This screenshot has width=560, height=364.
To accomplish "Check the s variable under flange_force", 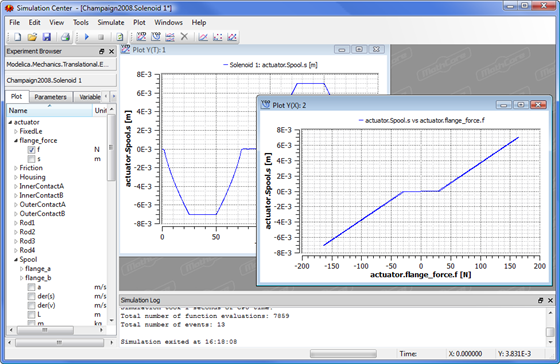I will pos(31,159).
